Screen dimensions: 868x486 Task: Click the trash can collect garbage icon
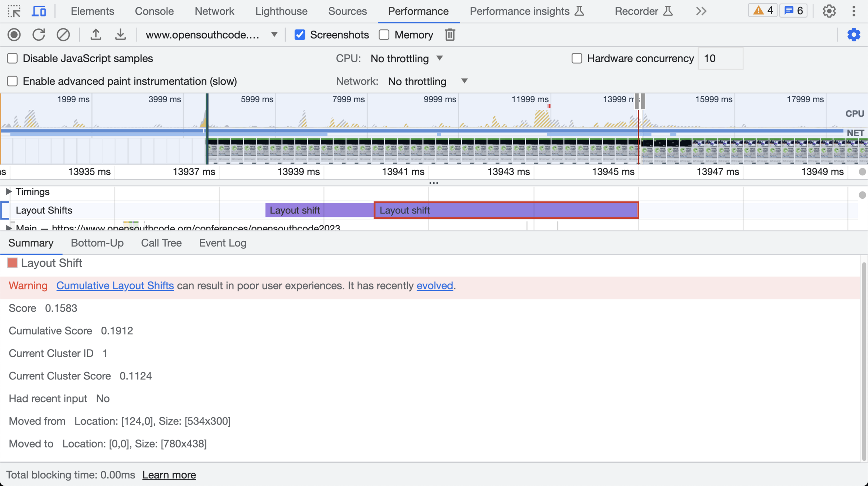coord(450,35)
